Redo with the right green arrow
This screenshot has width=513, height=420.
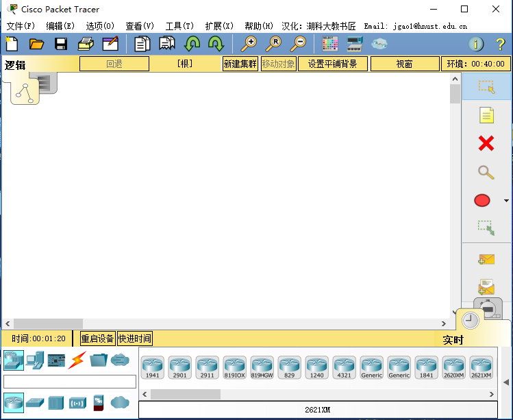click(x=216, y=44)
